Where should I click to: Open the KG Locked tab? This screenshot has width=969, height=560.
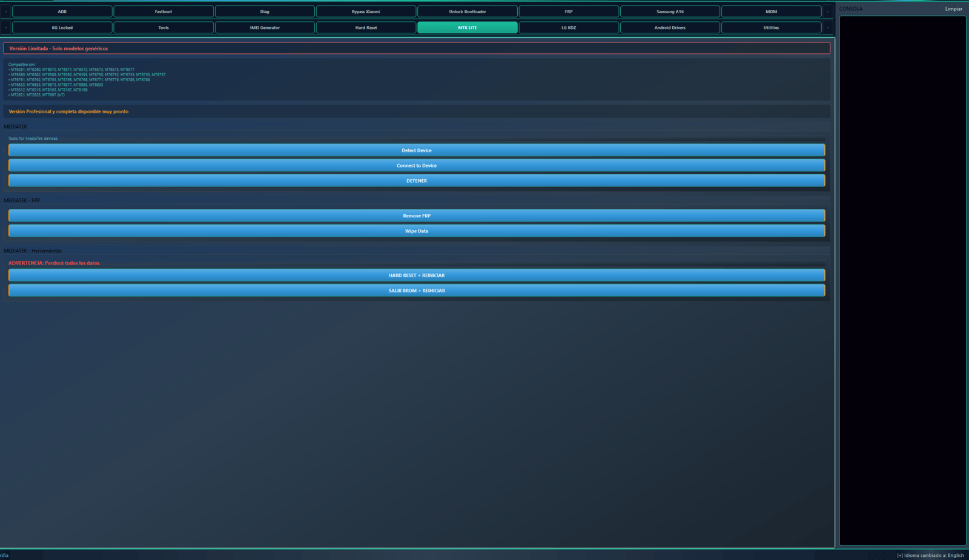[x=62, y=28]
